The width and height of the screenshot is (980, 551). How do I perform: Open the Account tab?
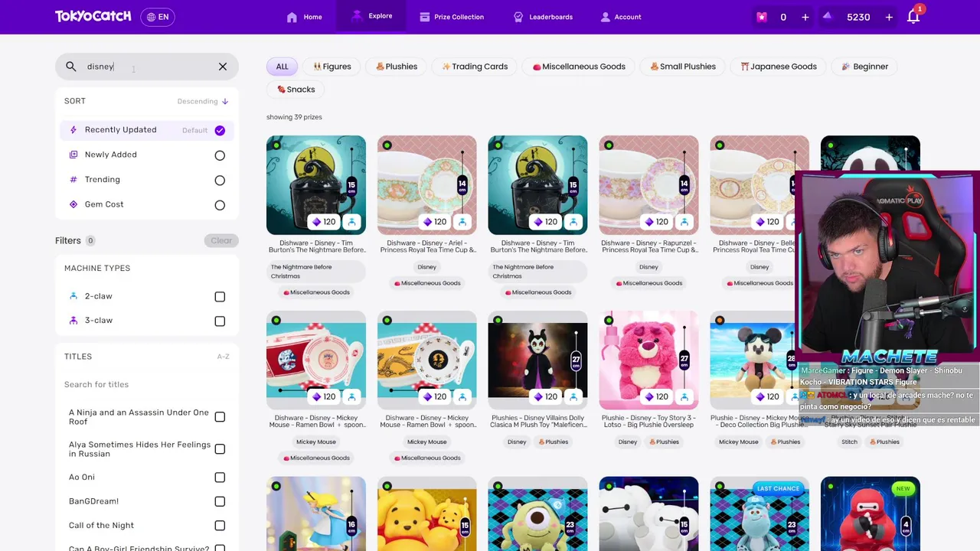(620, 17)
